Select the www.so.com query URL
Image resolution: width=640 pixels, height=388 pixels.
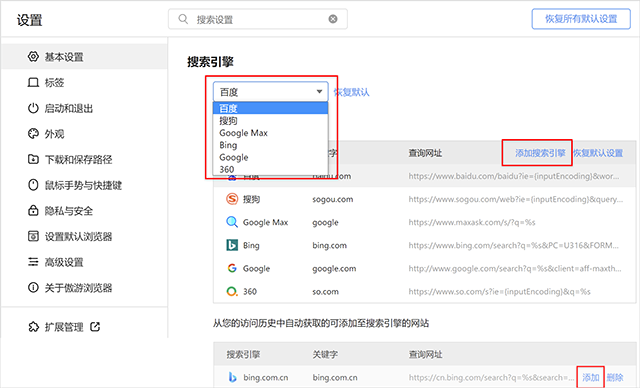pyautogui.click(x=500, y=291)
